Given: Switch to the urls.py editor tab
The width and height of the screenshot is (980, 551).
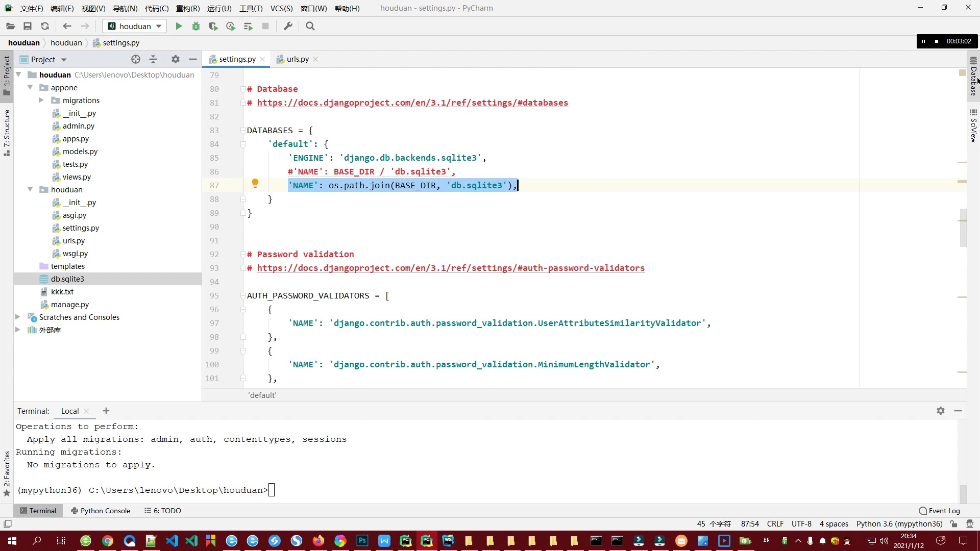Looking at the screenshot, I should [x=298, y=59].
